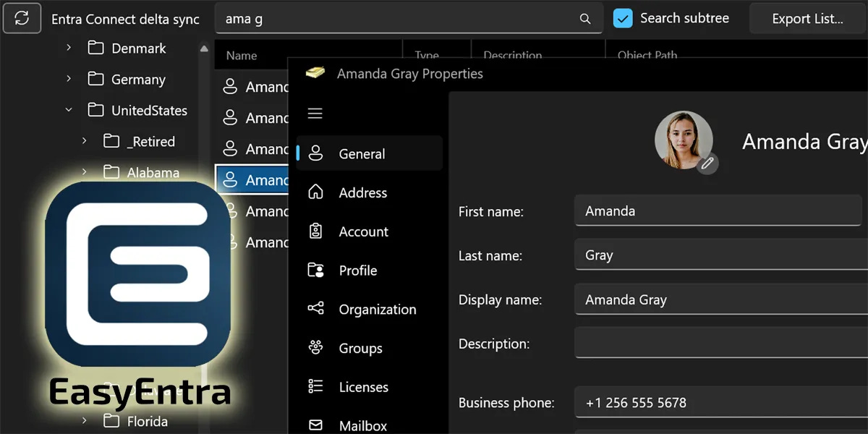
Task: Open the Account tab
Action: [370, 231]
